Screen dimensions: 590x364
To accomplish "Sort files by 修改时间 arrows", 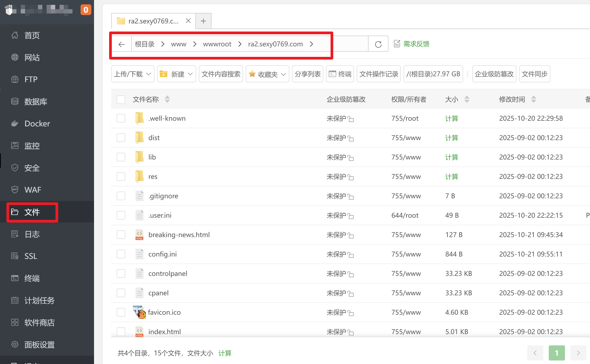I will (533, 99).
